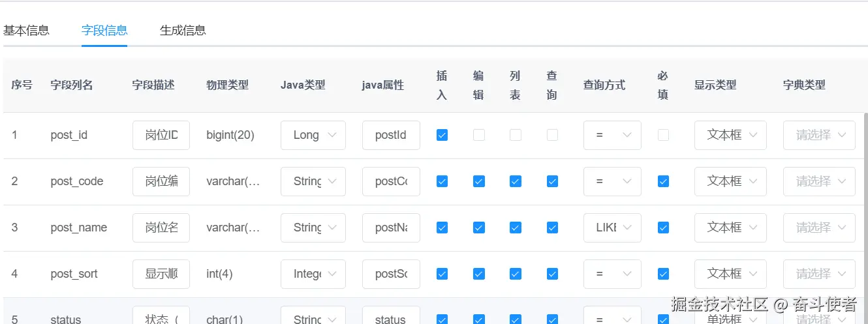Image resolution: width=868 pixels, height=324 pixels.
Task: Open the 字典类型 dropdown in post_sort row
Action: pos(819,274)
